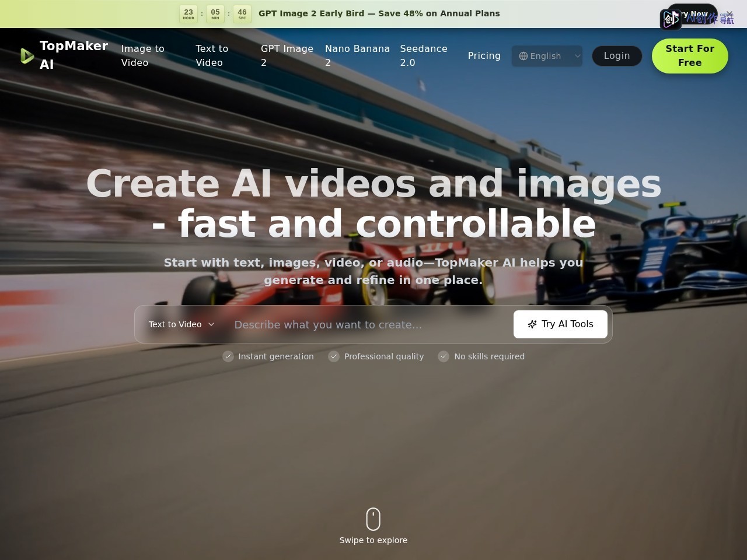Click the AI creation navigation overlay icon
Viewport: 747px width, 560px height.
(x=670, y=19)
